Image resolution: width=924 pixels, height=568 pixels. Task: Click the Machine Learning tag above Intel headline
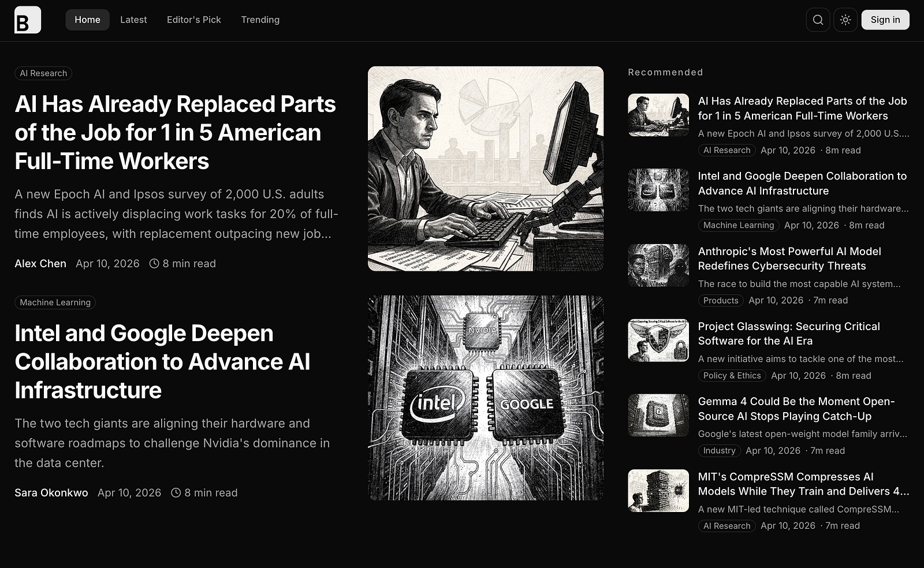55,302
